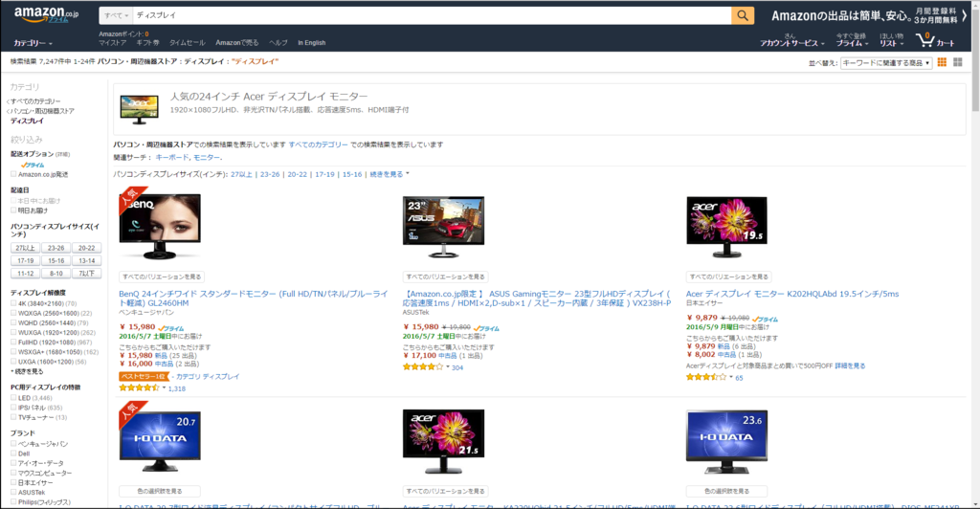Go to パソコン・周辺機器ストア in sidebar
Screen dimensions: 980x509
tap(42, 111)
